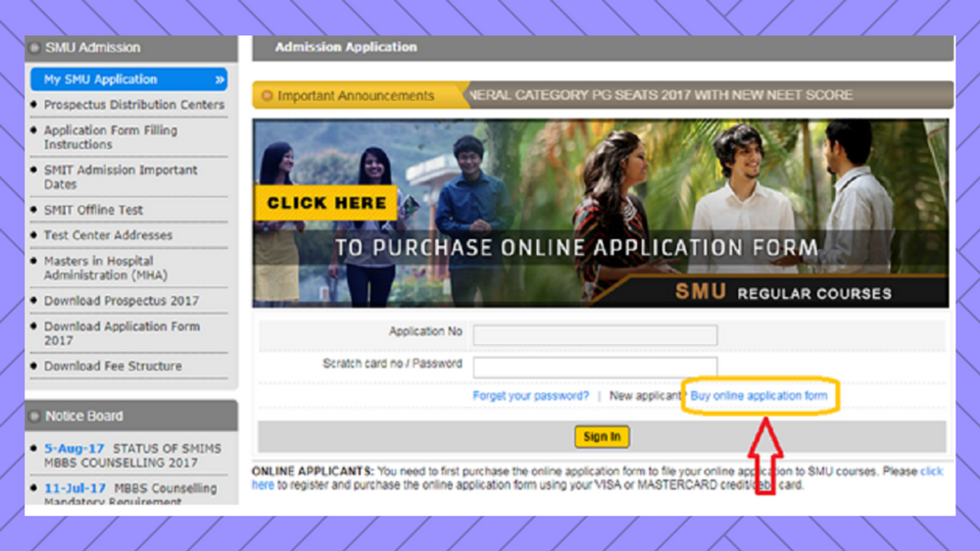
Task: Focus the Scratch card no / Password field
Action: tap(595, 367)
